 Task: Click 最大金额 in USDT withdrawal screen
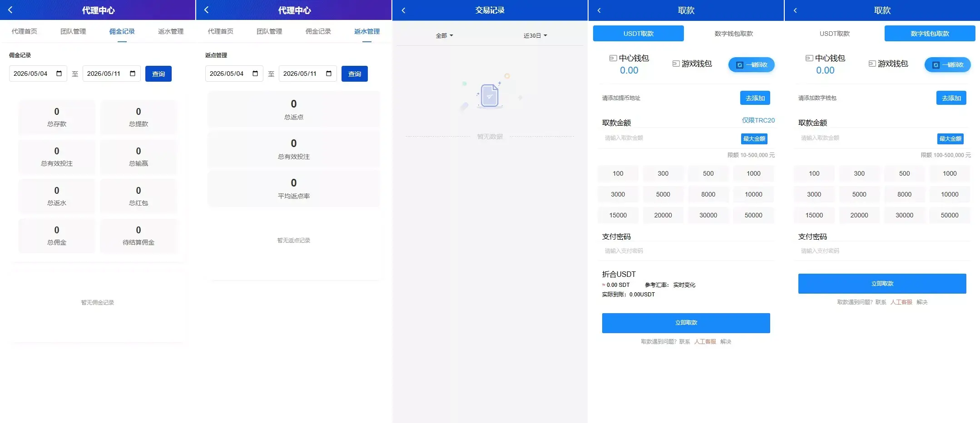tap(754, 138)
